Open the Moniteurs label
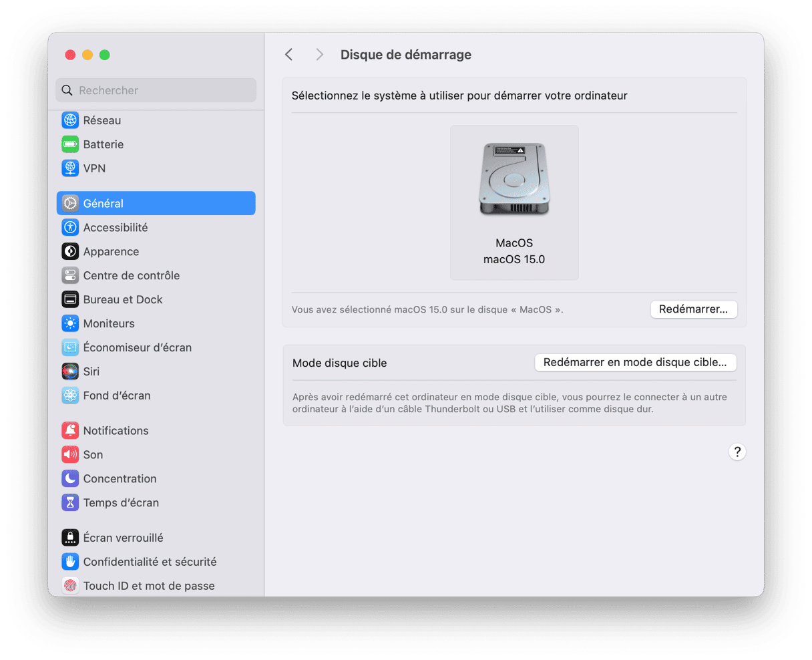The width and height of the screenshot is (812, 660). coord(109,323)
